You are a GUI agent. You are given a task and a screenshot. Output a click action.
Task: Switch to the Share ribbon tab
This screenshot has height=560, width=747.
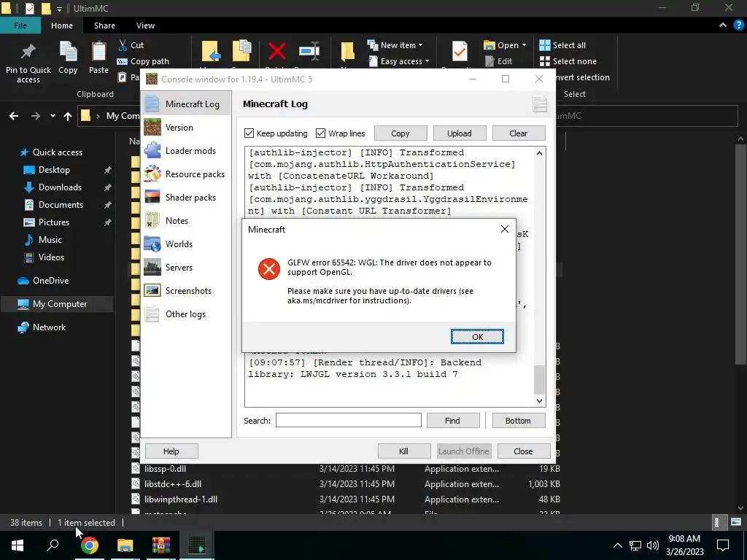(104, 26)
